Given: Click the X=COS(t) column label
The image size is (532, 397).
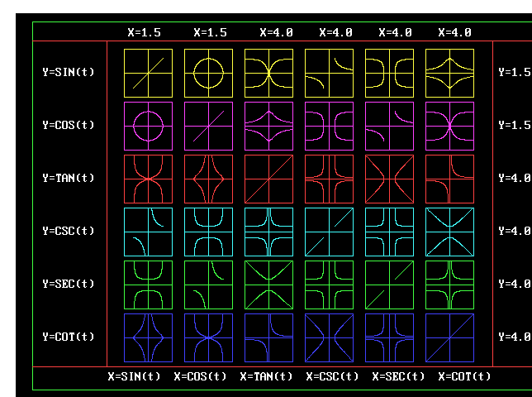Looking at the screenshot, I should (200, 376).
